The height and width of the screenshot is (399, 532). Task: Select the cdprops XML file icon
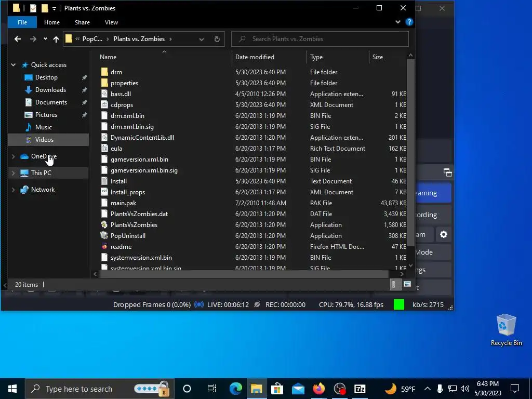point(104,104)
